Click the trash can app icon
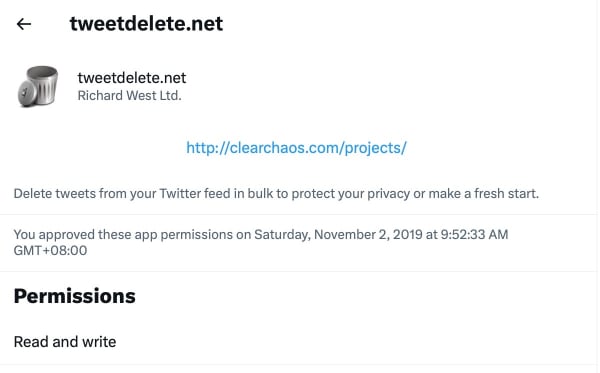 pos(38,86)
